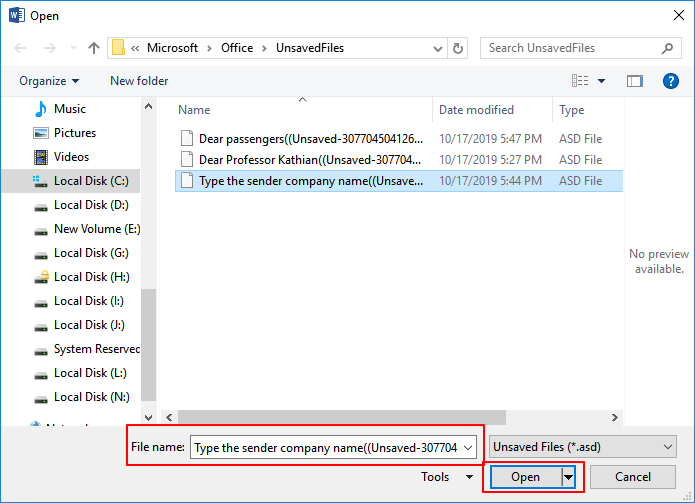The height and width of the screenshot is (503, 695).
Task: Open the view options dropdown arrow
Action: click(x=601, y=81)
